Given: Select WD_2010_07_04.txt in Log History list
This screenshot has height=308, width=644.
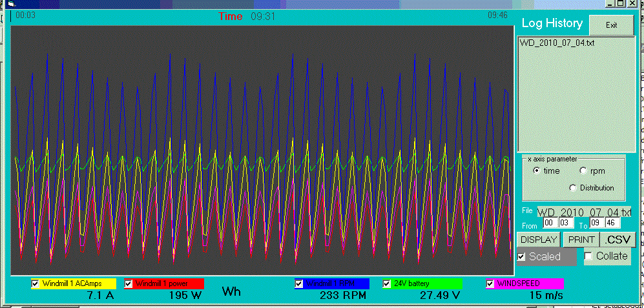Looking at the screenshot, I should tap(557, 43).
